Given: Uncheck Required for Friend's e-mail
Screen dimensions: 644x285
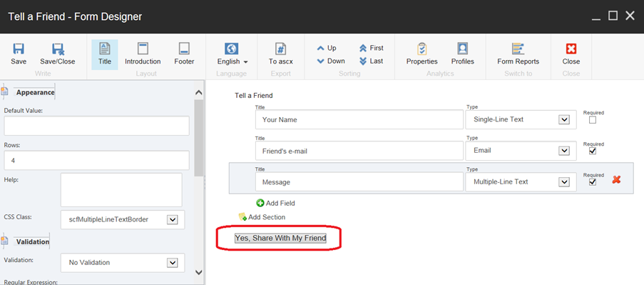Looking at the screenshot, I should tap(592, 151).
